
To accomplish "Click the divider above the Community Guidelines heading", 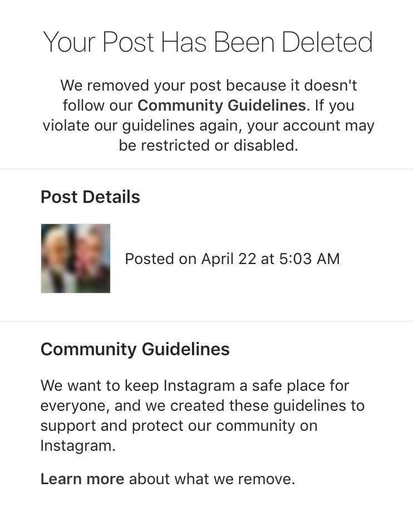I will click(207, 321).
